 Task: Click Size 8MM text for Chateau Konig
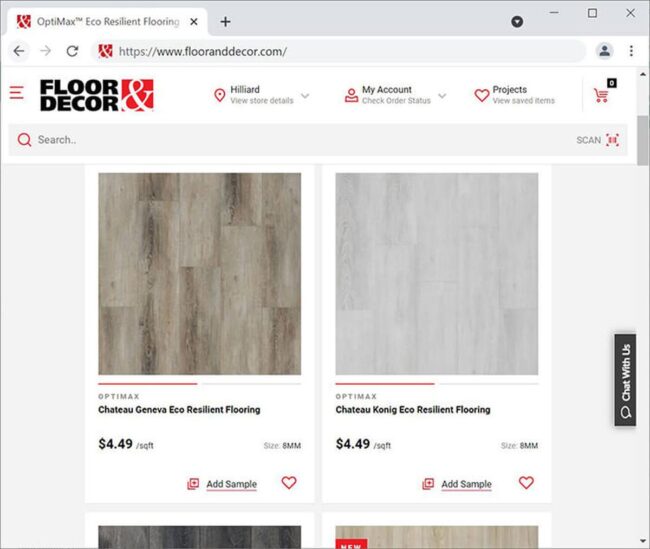pos(519,446)
